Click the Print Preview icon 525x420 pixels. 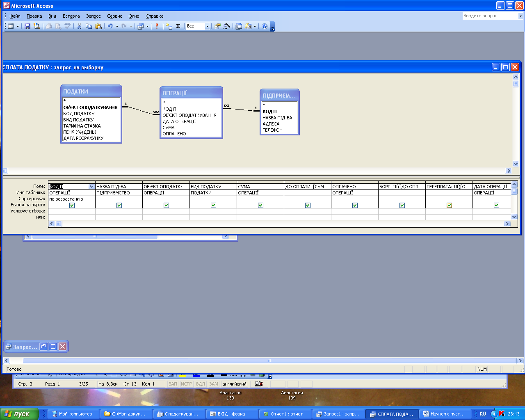(58, 26)
